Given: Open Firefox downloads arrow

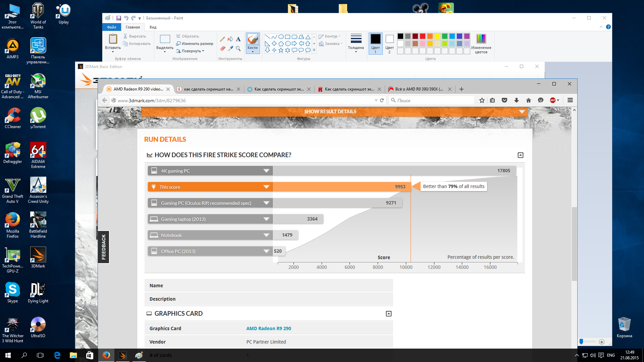Looking at the screenshot, I should pyautogui.click(x=517, y=100).
